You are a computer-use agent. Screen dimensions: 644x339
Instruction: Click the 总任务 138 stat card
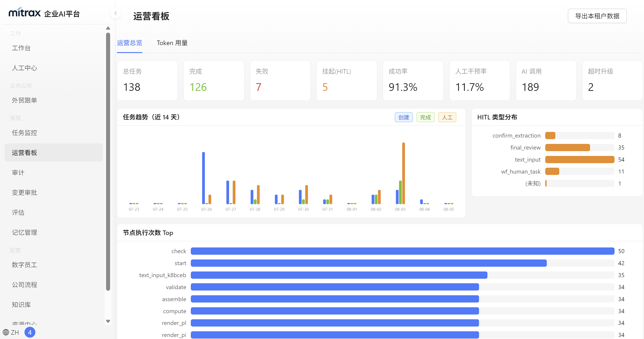(x=147, y=80)
